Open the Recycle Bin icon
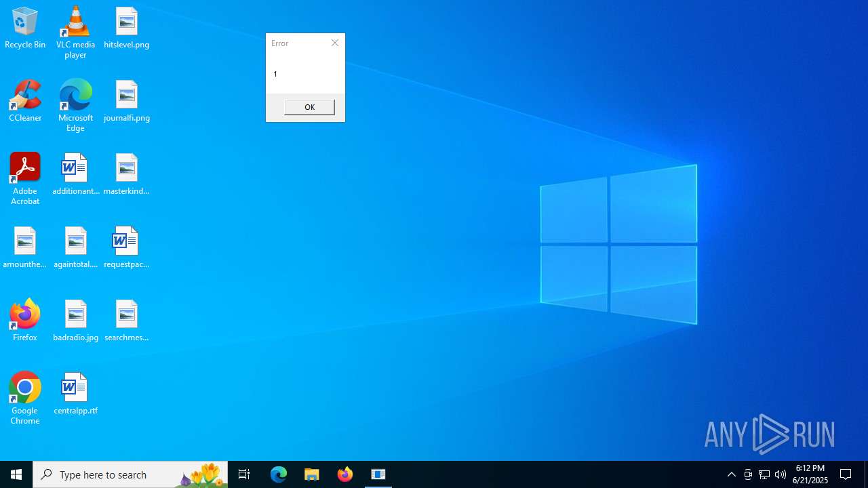Image resolution: width=868 pixels, height=488 pixels. coord(25,28)
